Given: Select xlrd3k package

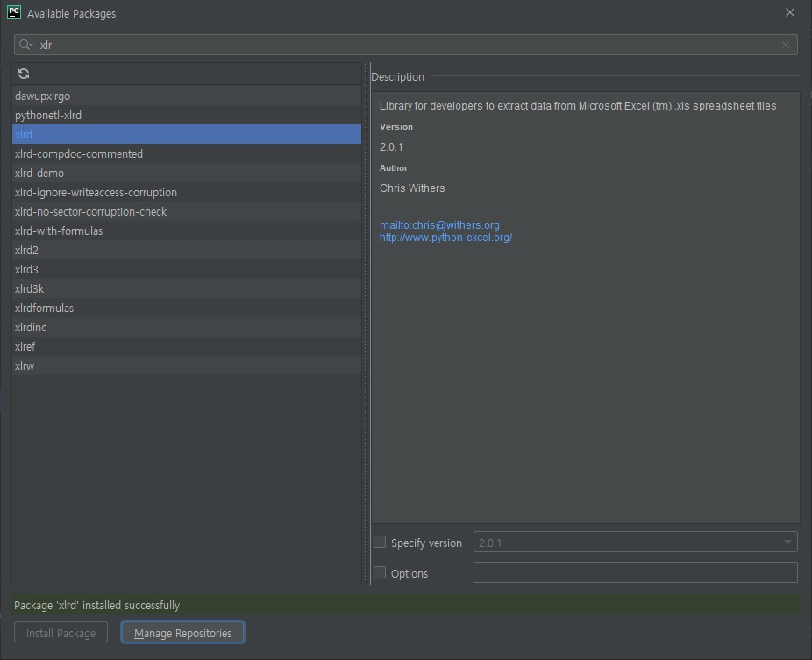Looking at the screenshot, I should point(187,288).
